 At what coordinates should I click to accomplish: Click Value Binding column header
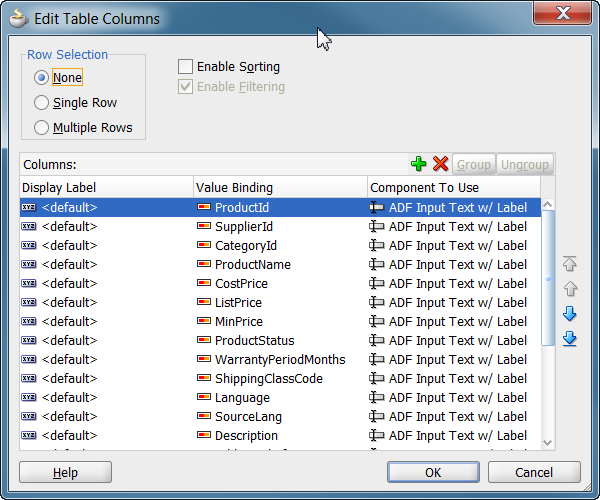click(280, 187)
